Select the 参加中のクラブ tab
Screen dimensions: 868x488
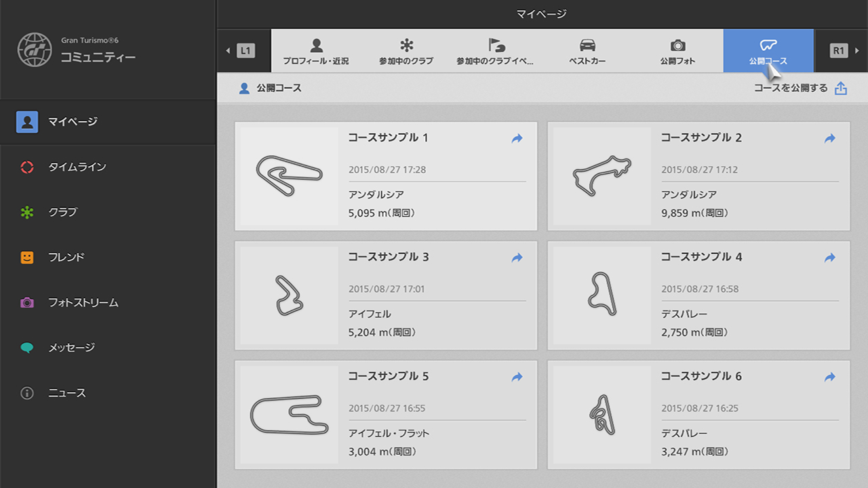tap(406, 51)
